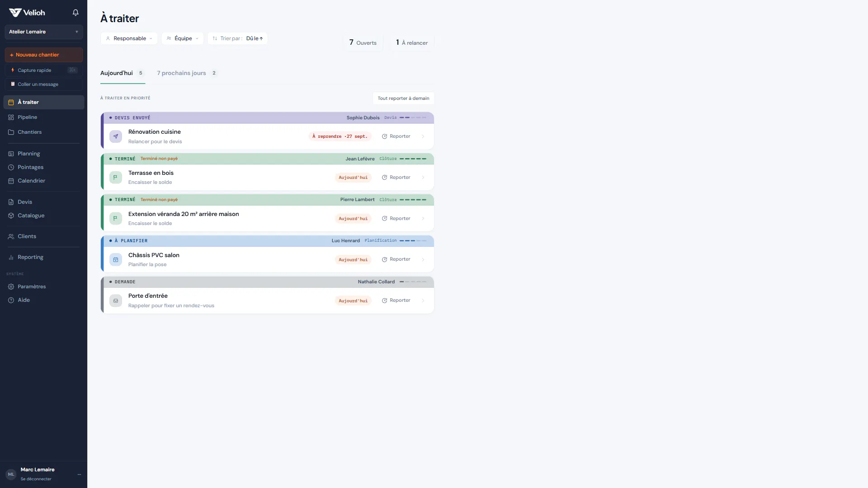
Task: Click the 1 À relancer counter
Action: click(x=412, y=42)
